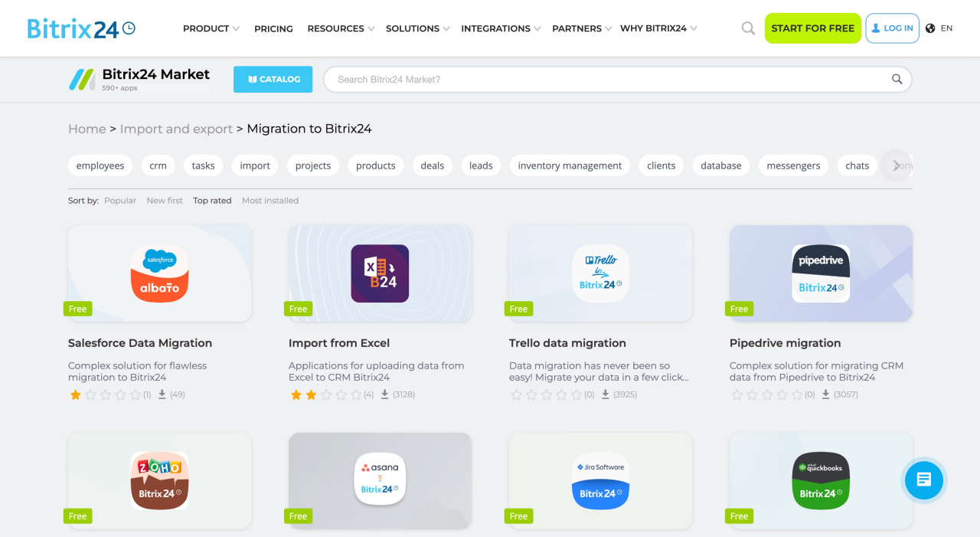The image size is (980, 537).
Task: Click the search magnifier icon in top navigation
Action: (748, 28)
